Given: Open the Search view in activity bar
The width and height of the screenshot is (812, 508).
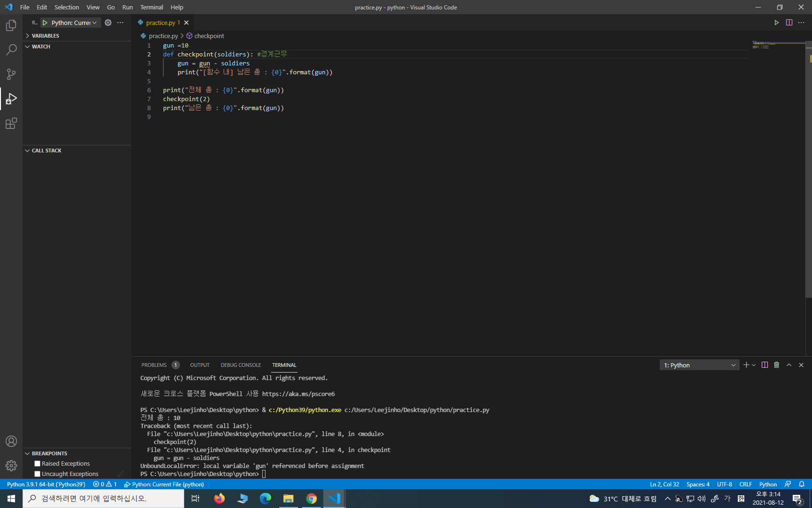Looking at the screenshot, I should coord(11,50).
